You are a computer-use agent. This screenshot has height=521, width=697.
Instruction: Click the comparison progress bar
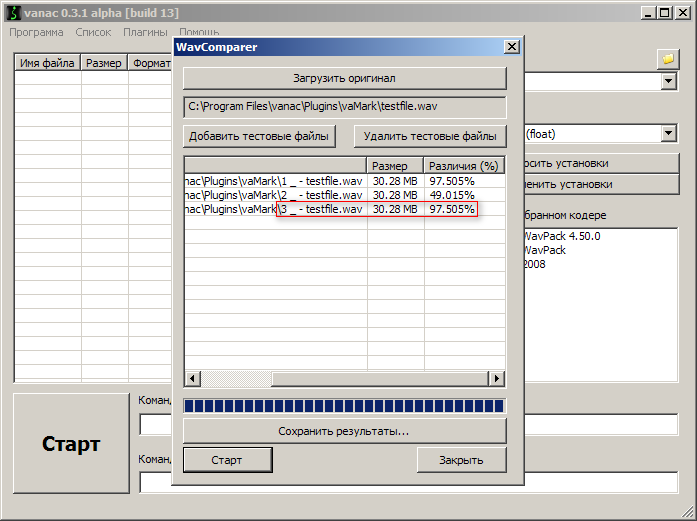(344, 406)
